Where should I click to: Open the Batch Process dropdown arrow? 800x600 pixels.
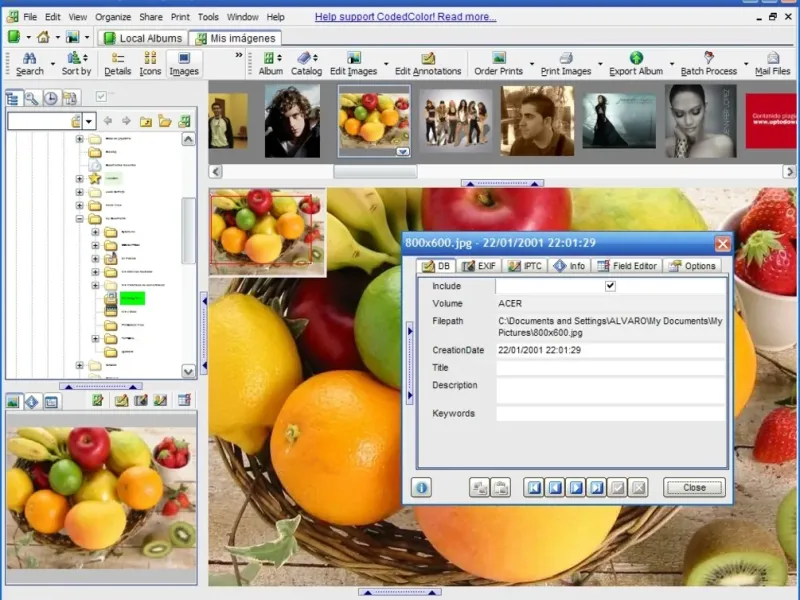746,64
